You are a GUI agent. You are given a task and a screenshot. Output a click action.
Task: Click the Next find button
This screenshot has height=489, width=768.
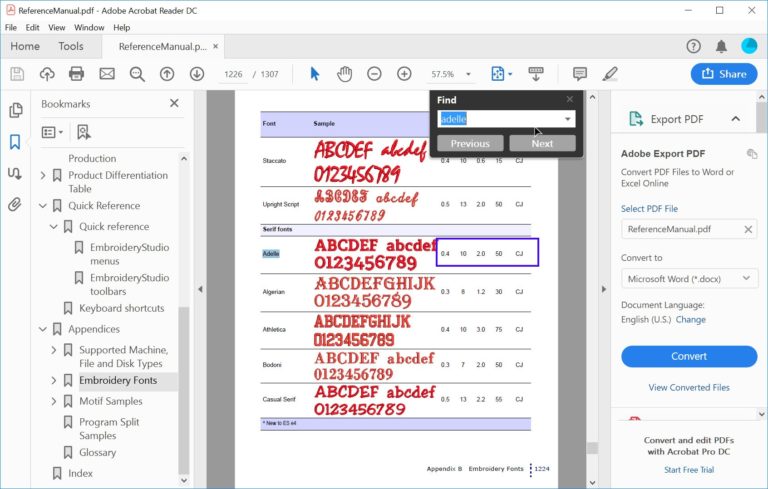542,143
